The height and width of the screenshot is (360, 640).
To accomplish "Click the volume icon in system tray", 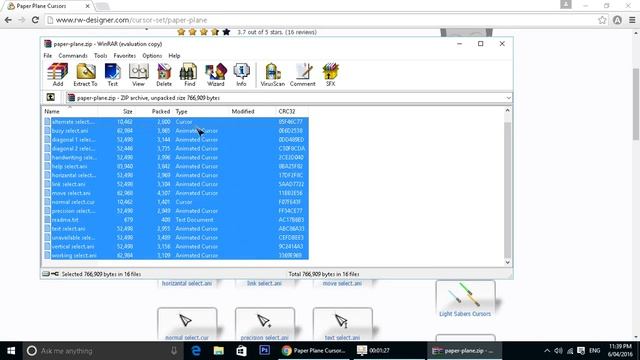I will 558,351.
